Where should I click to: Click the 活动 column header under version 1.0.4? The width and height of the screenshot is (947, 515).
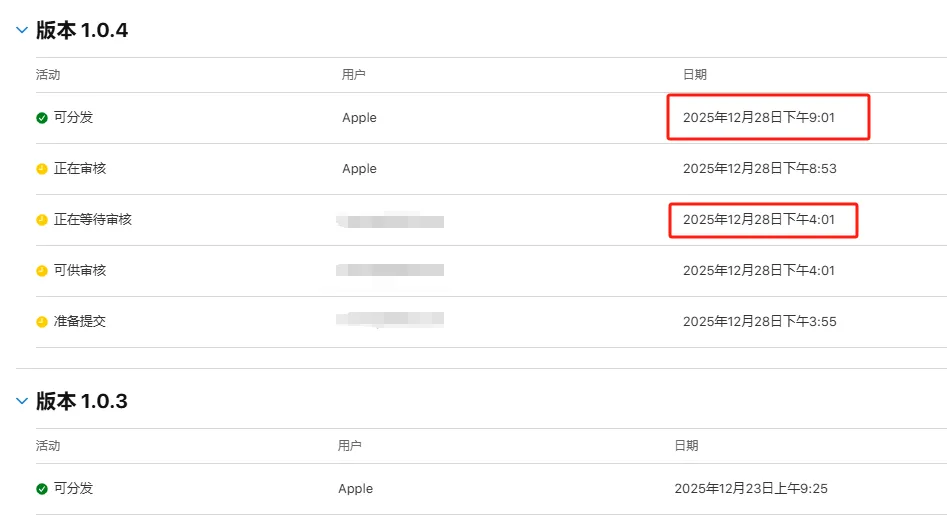pyautogui.click(x=48, y=75)
